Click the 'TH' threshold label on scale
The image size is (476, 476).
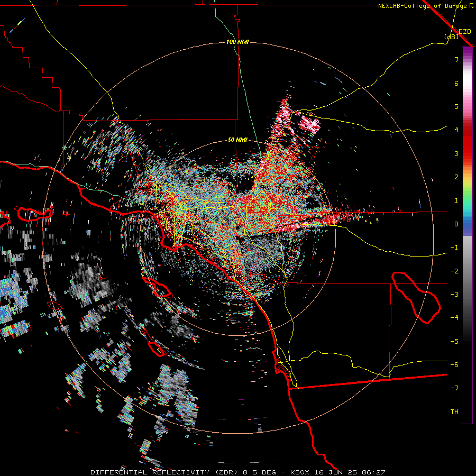pyautogui.click(x=454, y=412)
